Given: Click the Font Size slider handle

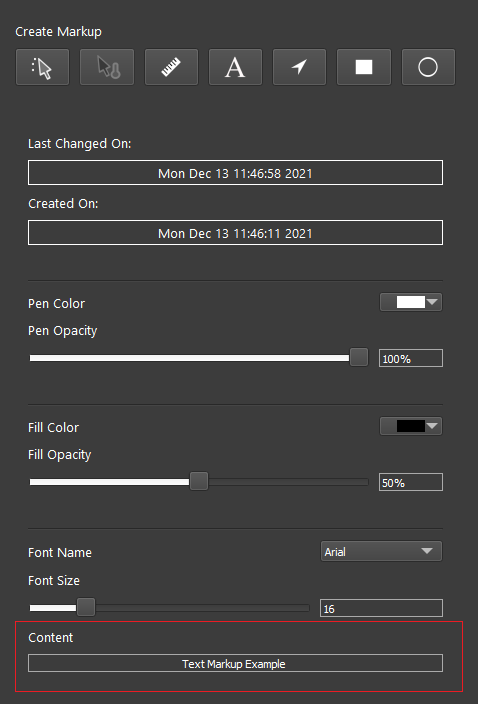Looking at the screenshot, I should tap(86, 607).
